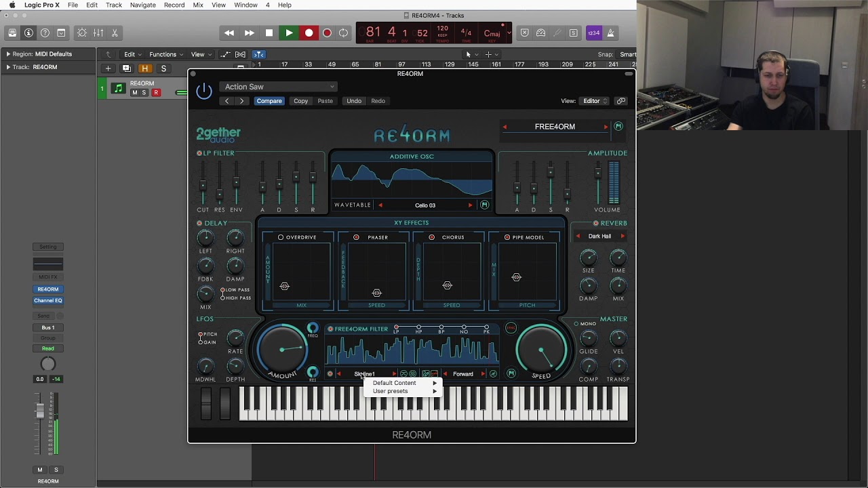Click the plug-in link icon
Image resolution: width=868 pixels, height=488 pixels.
[620, 101]
